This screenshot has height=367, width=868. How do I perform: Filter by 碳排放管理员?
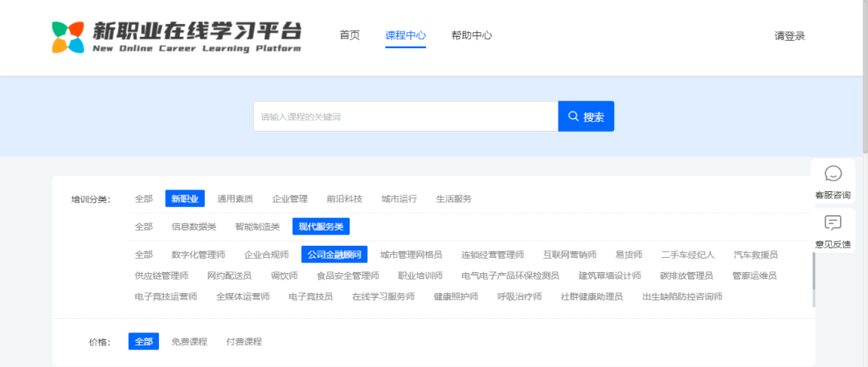click(686, 275)
